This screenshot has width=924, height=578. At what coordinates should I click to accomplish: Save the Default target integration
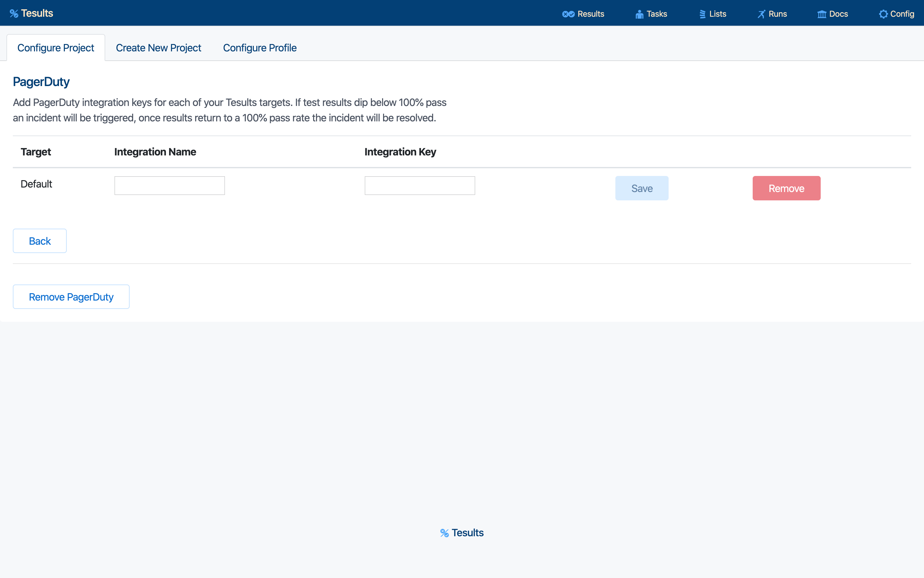coord(642,188)
